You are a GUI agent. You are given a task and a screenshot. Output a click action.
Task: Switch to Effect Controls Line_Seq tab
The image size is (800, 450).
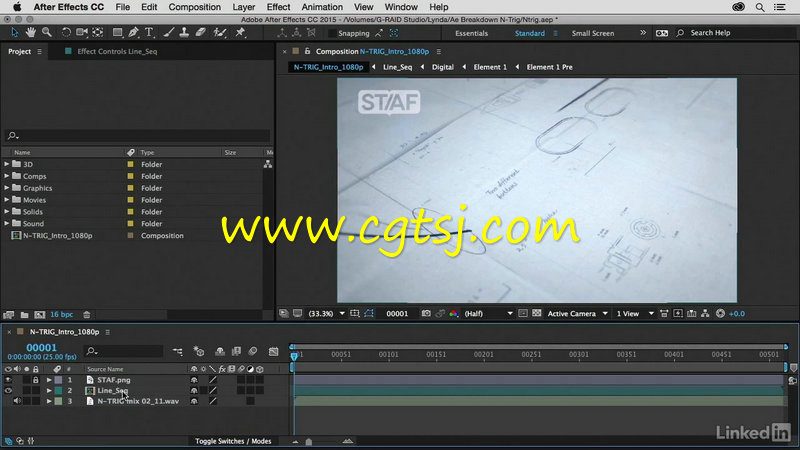117,52
